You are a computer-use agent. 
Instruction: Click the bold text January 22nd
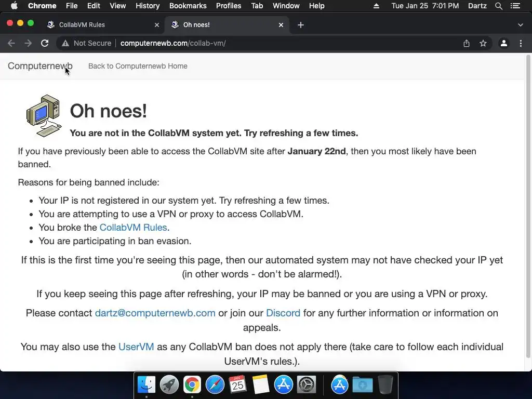point(316,151)
